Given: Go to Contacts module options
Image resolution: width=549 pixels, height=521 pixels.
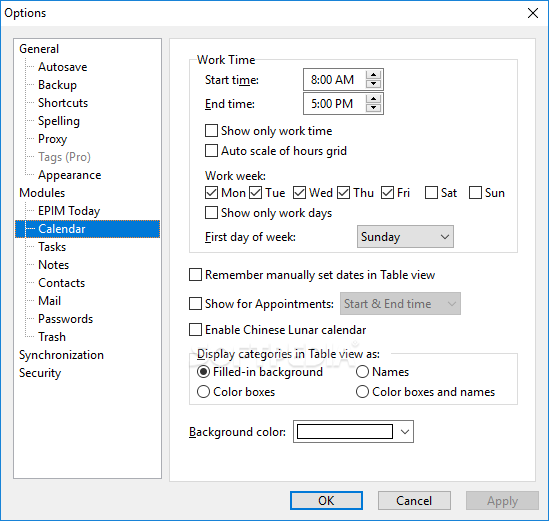Looking at the screenshot, I should click(x=62, y=283).
